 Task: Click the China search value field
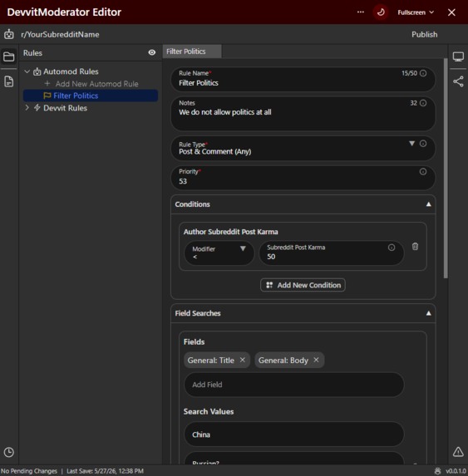294,434
